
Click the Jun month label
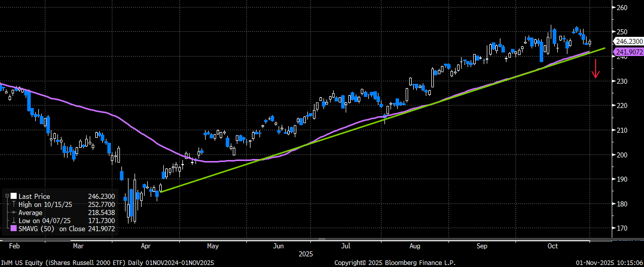pos(278,246)
